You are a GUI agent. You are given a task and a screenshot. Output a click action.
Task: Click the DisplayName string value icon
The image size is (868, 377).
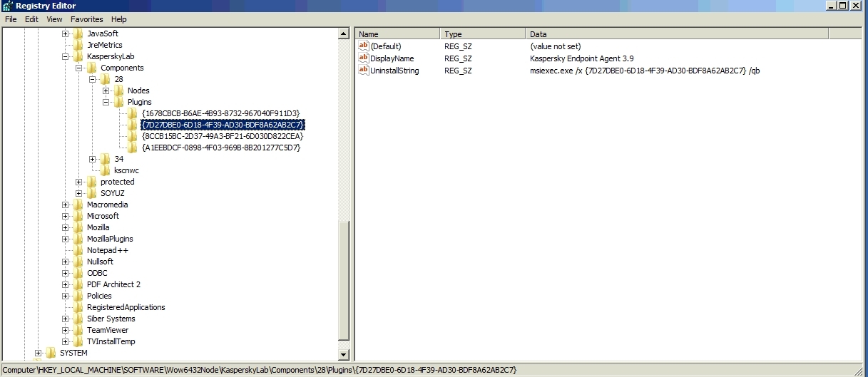[363, 58]
